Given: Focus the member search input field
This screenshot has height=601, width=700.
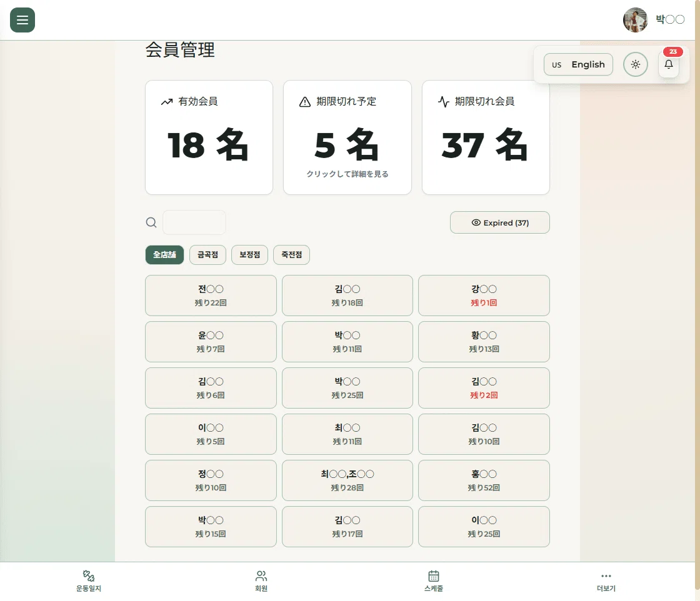Looking at the screenshot, I should point(194,222).
